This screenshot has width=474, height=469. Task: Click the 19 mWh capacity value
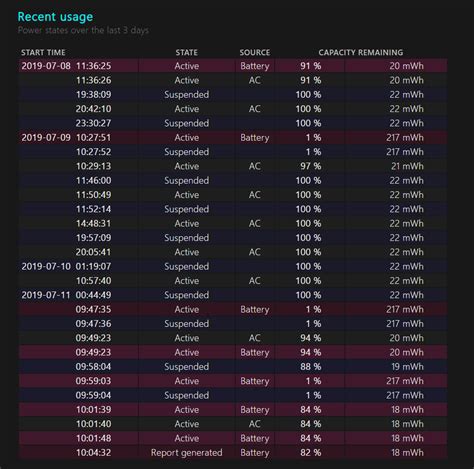coord(407,367)
